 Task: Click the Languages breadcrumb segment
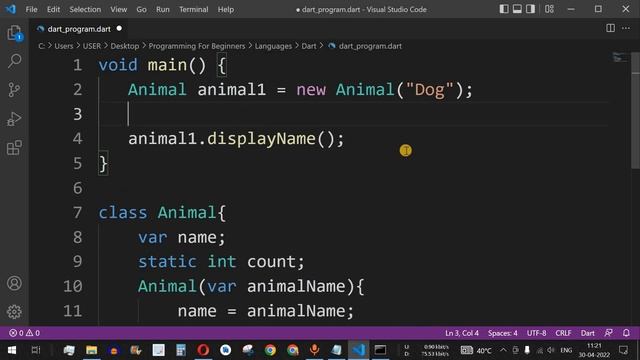[x=273, y=46]
